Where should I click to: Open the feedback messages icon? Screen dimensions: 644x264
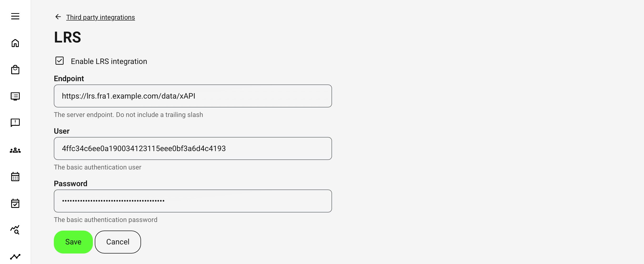click(15, 122)
